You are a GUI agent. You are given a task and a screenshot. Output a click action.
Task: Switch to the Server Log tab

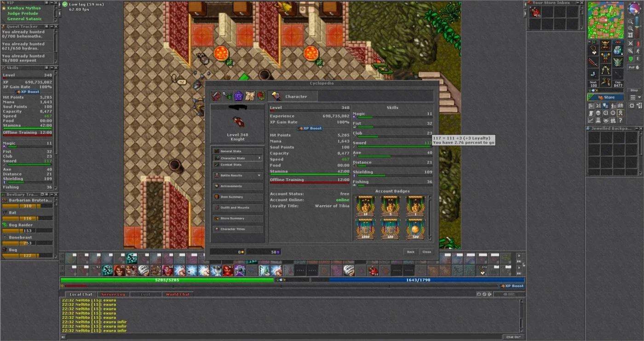113,294
